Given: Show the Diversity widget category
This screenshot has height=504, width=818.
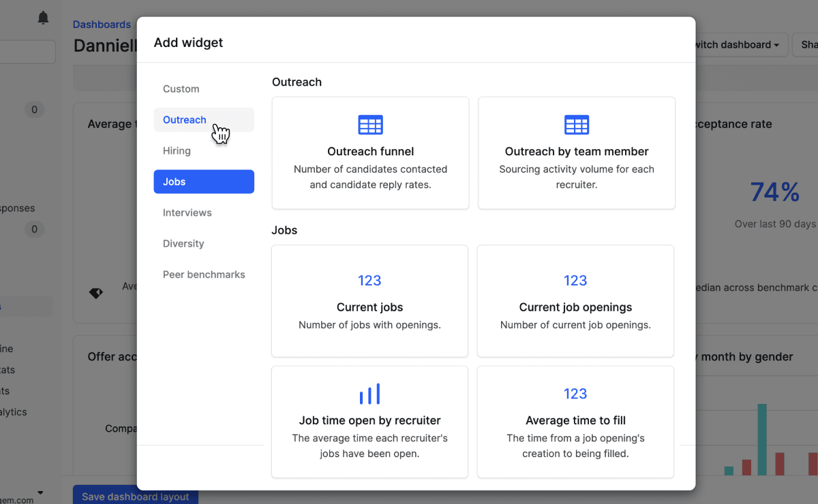Looking at the screenshot, I should coord(183,244).
